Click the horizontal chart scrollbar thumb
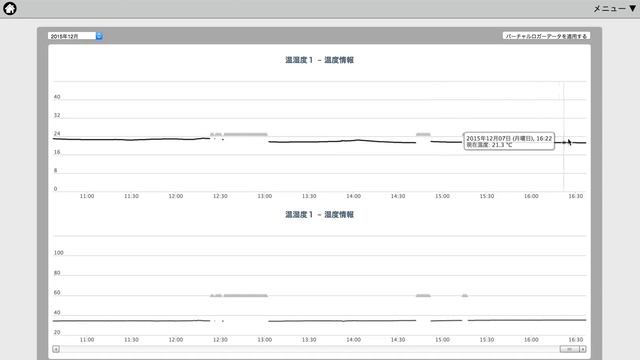The width and height of the screenshot is (640, 360). point(569,349)
